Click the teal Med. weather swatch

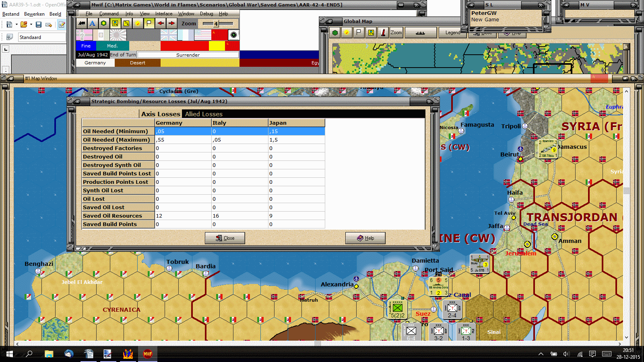click(x=113, y=46)
